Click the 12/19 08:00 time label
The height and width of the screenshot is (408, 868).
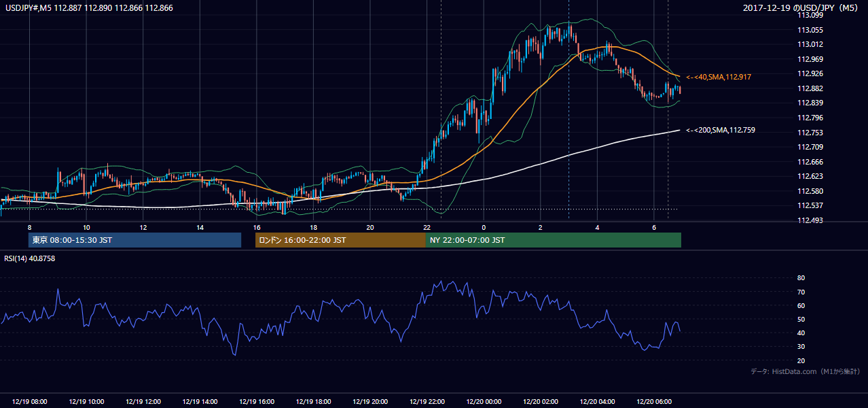click(x=29, y=402)
